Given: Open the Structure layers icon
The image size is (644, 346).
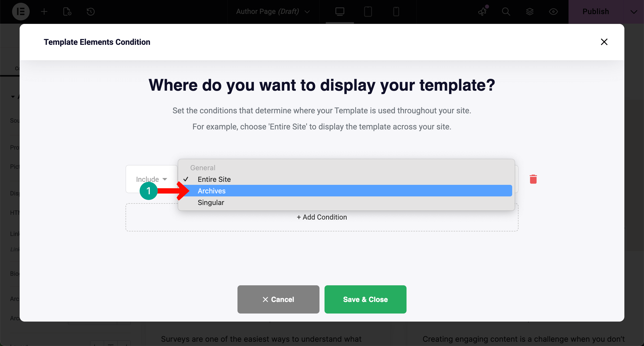Looking at the screenshot, I should click(x=530, y=12).
